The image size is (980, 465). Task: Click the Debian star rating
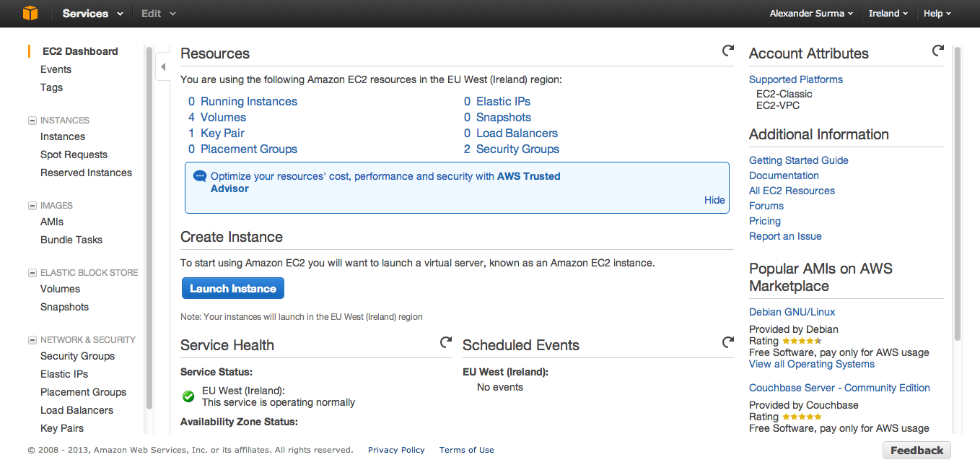[x=802, y=341]
